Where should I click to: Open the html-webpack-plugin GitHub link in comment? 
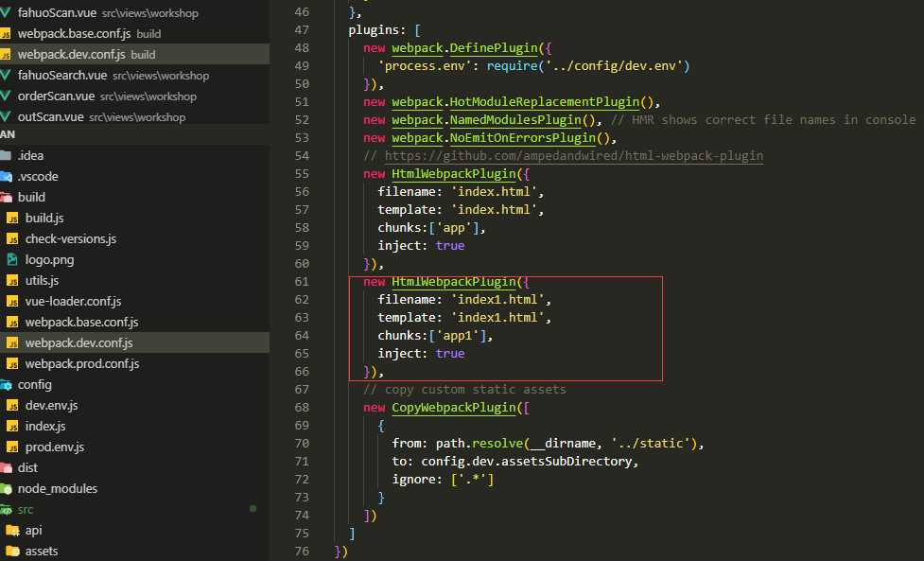tap(574, 155)
